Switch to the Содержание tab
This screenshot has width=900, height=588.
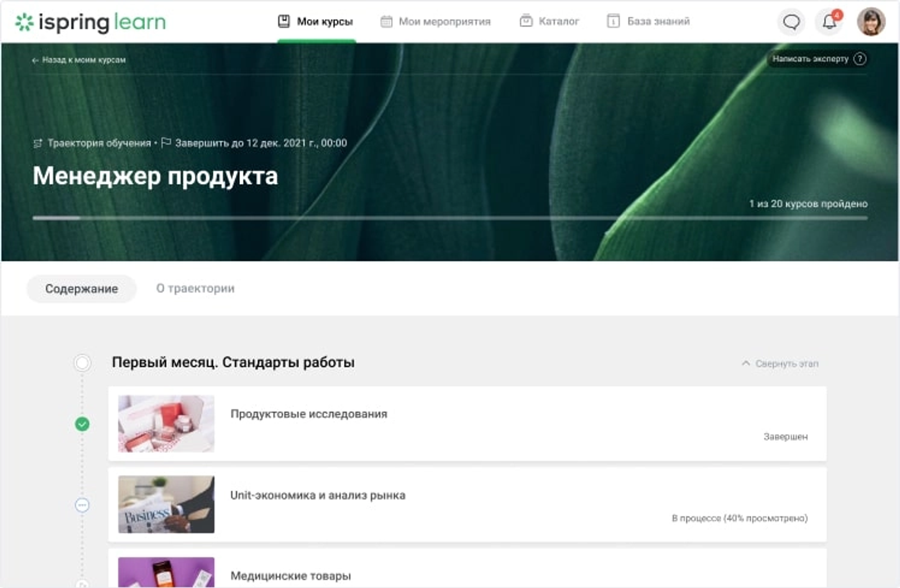tap(81, 288)
